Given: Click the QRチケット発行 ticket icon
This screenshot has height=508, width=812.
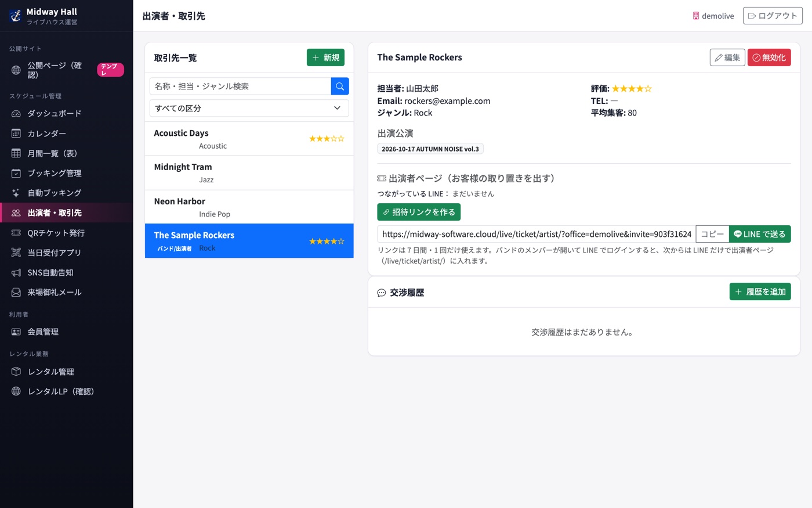Looking at the screenshot, I should point(16,233).
